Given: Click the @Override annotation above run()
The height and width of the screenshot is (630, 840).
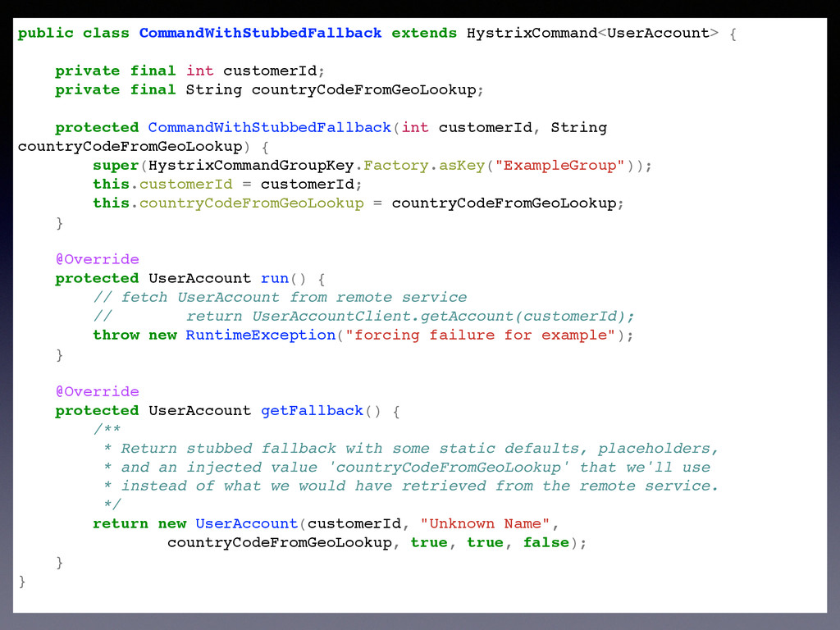Looking at the screenshot, I should coord(97,259).
